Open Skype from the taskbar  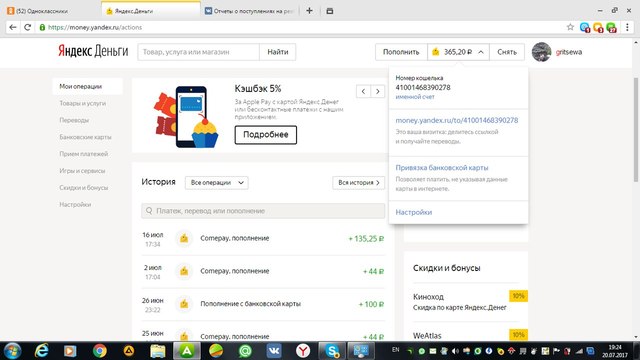(332, 351)
